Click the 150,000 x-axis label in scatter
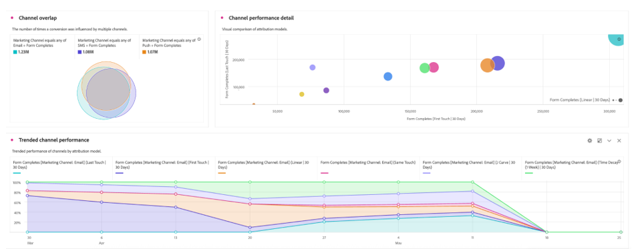The height and width of the screenshot is (249, 644). 410,111
